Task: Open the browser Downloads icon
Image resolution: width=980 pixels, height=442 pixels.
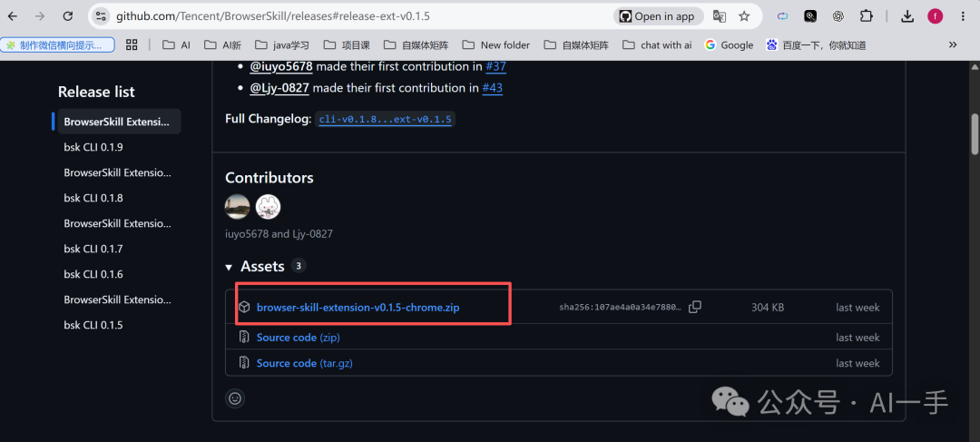Action: [x=908, y=16]
